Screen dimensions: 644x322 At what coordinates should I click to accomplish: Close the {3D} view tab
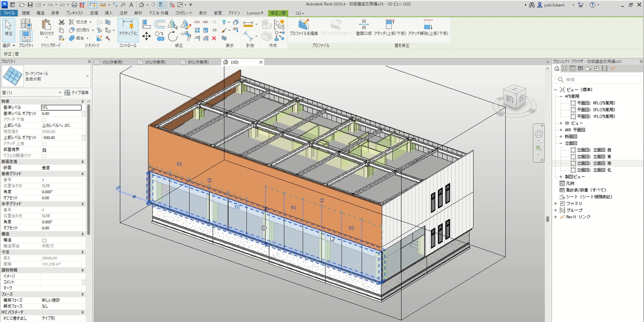(x=261, y=62)
